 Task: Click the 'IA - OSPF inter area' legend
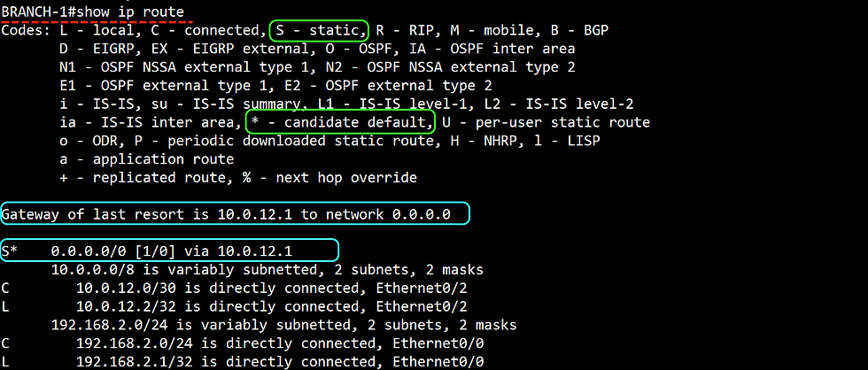(x=492, y=49)
